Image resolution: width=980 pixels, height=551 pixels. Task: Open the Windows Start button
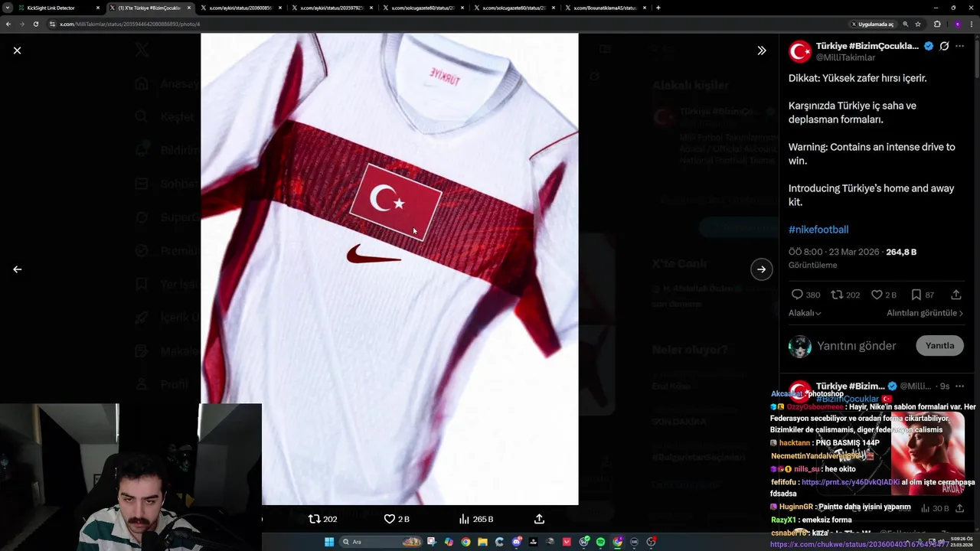(x=329, y=542)
